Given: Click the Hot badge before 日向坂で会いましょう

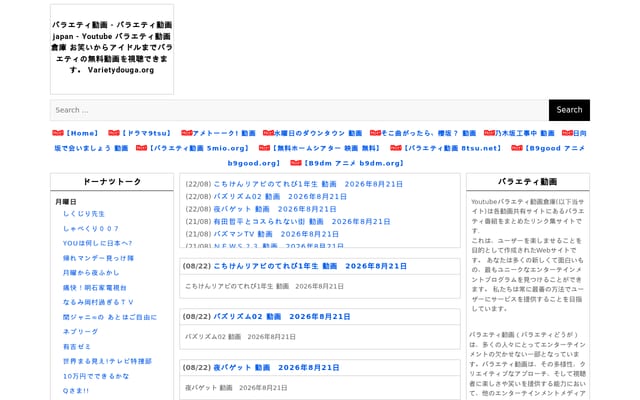Looking at the screenshot, I should click(568, 133).
